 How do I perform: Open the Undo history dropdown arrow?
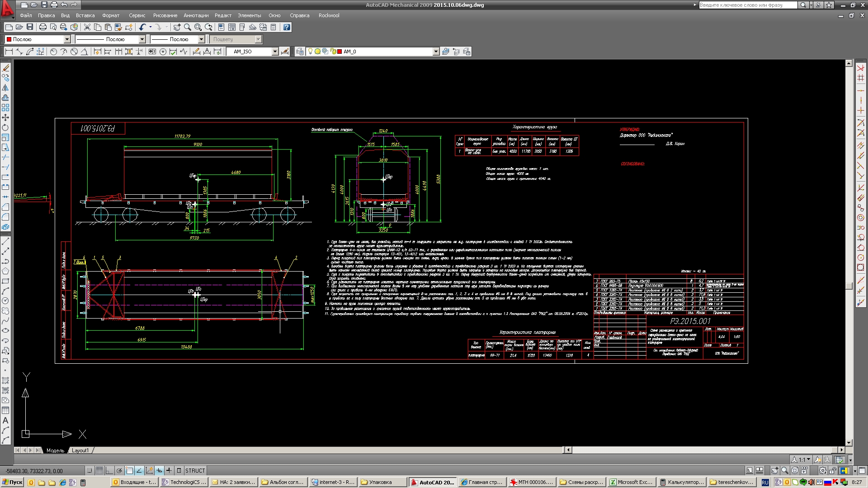pyautogui.click(x=151, y=27)
